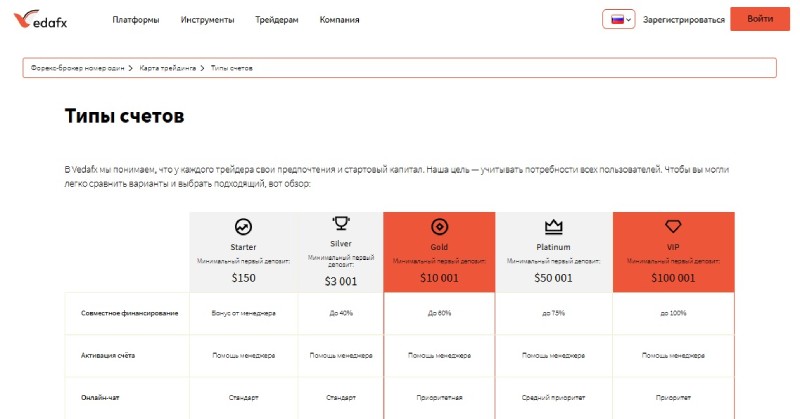Select the VIP diamond icon
This screenshot has height=419, width=800.
tap(673, 227)
